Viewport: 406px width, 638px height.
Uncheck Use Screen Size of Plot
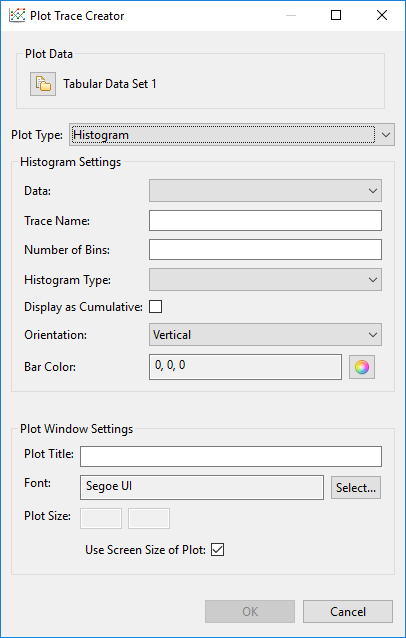(218, 550)
